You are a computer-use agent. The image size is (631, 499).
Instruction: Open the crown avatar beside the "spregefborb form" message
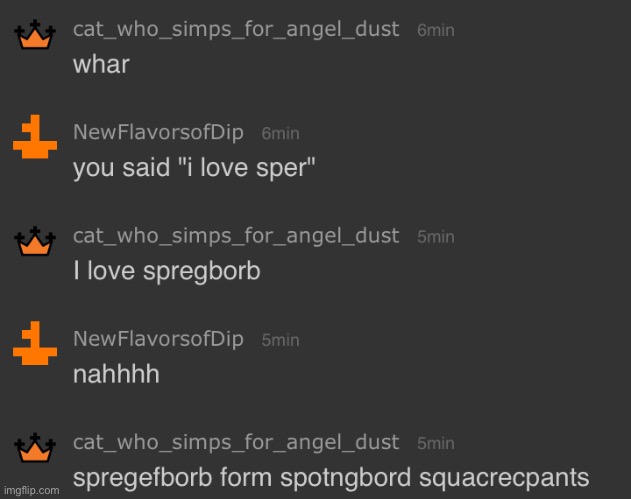pos(35,447)
